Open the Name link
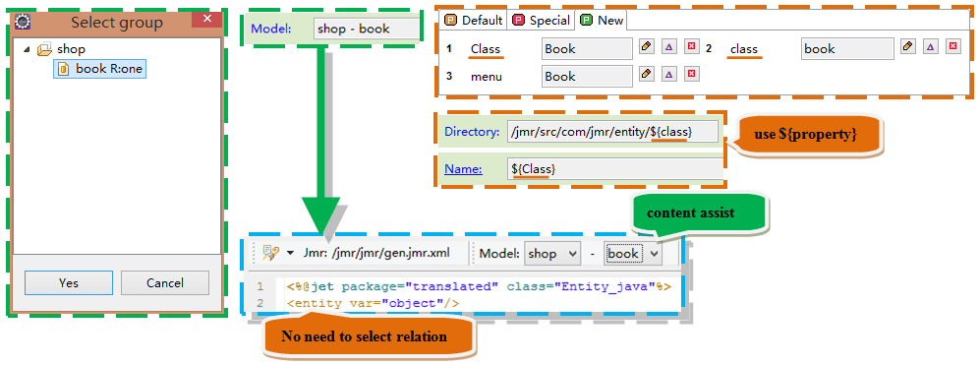 (x=463, y=169)
